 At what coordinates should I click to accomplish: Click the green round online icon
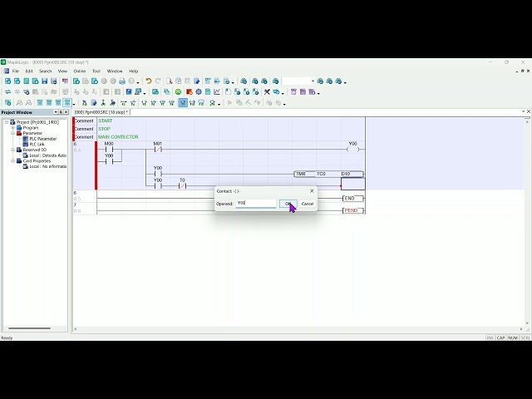coord(178,92)
